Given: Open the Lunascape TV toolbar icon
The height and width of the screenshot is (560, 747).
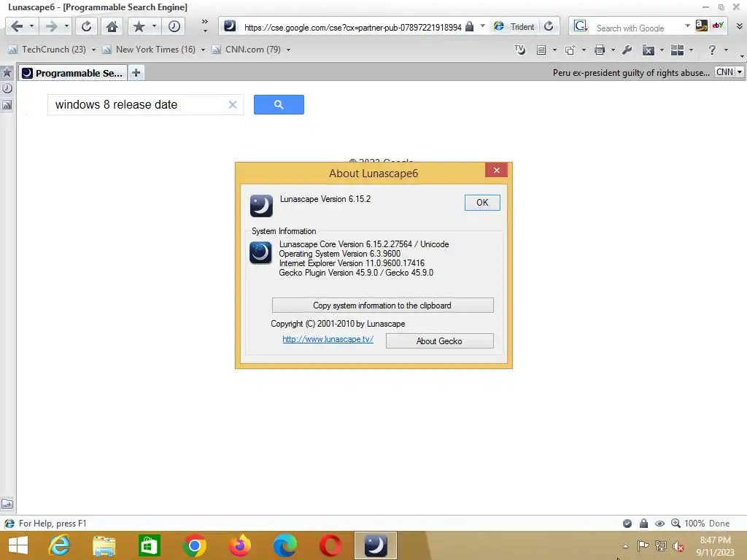Looking at the screenshot, I should tap(519, 50).
